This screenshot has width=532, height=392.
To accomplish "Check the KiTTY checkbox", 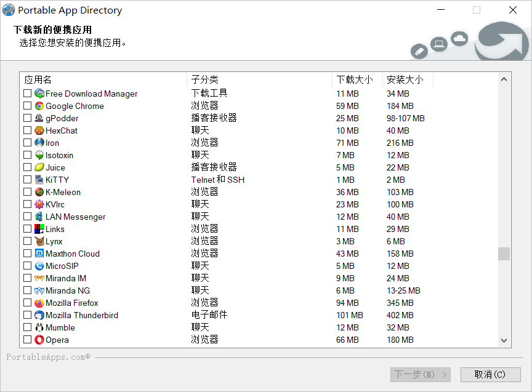I will tap(28, 179).
